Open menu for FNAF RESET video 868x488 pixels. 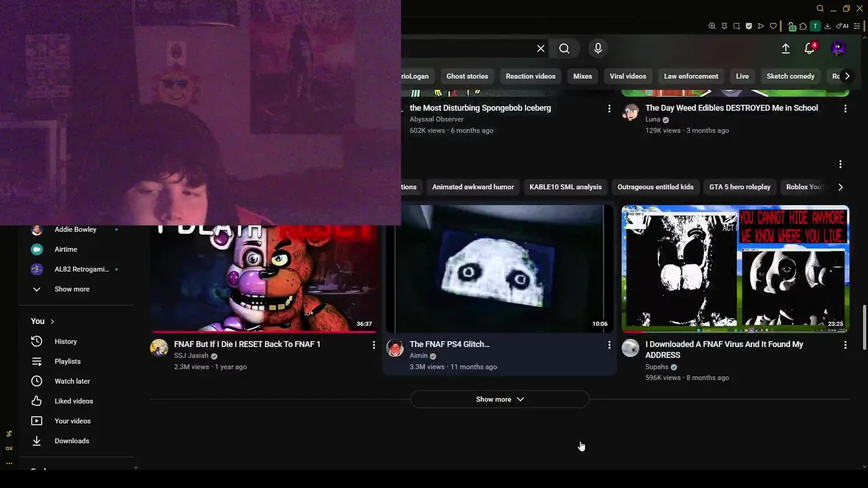click(x=373, y=345)
